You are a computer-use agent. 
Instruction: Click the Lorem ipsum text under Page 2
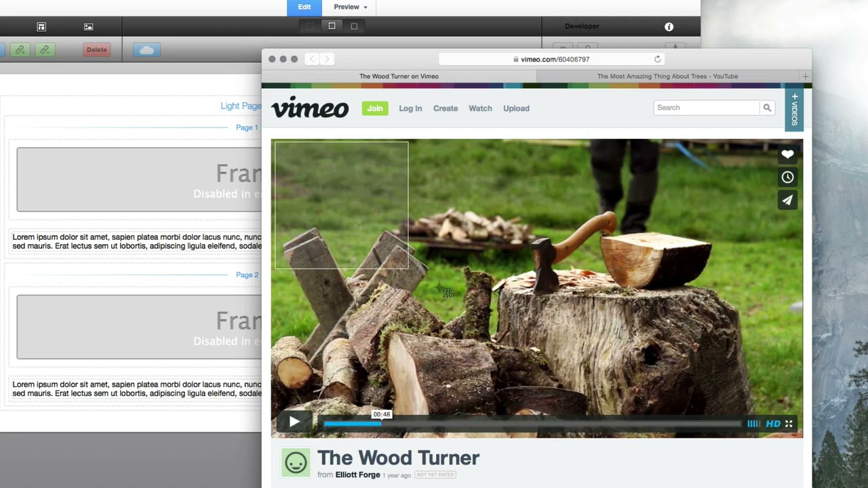(x=136, y=388)
